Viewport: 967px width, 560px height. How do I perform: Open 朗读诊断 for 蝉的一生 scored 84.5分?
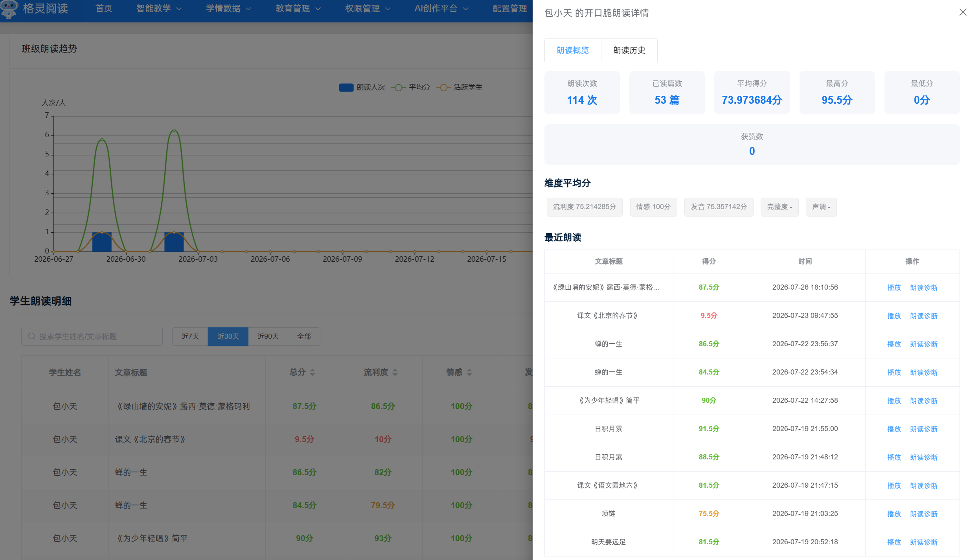click(924, 373)
